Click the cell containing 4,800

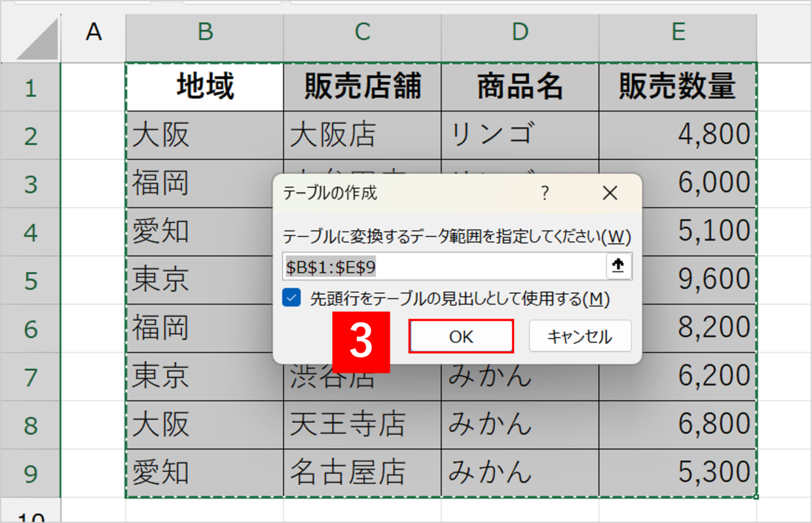678,135
